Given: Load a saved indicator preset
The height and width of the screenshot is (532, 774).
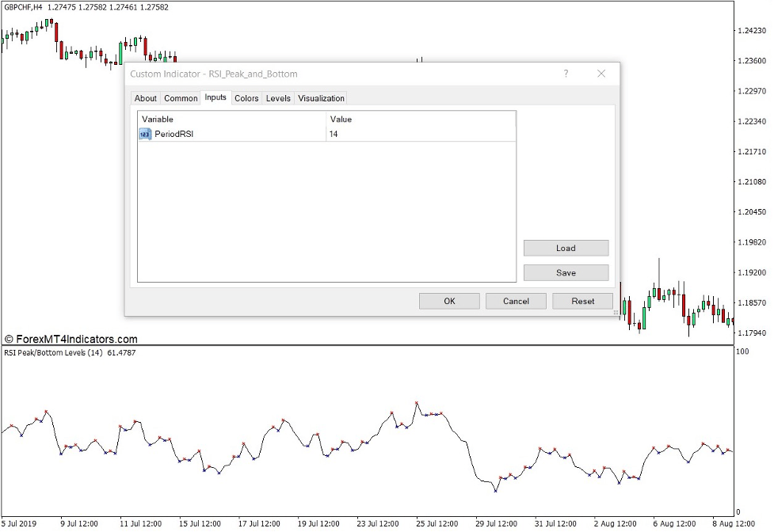Looking at the screenshot, I should [x=565, y=248].
